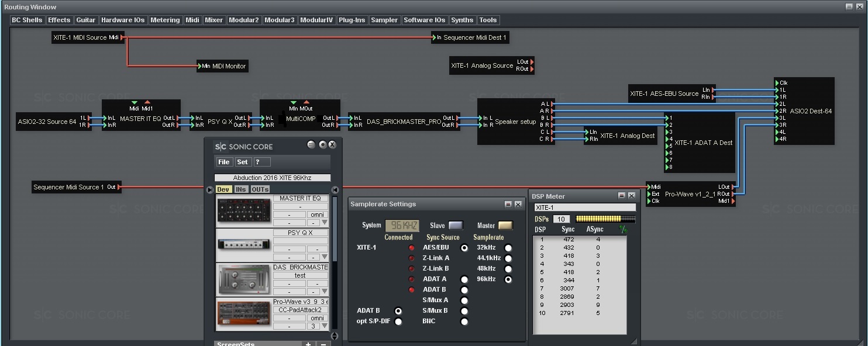Open the Tools menu

click(488, 20)
